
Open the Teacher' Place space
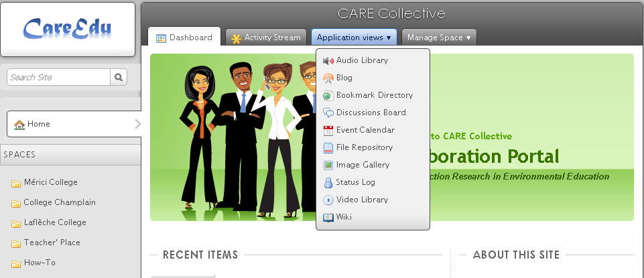pos(52,242)
